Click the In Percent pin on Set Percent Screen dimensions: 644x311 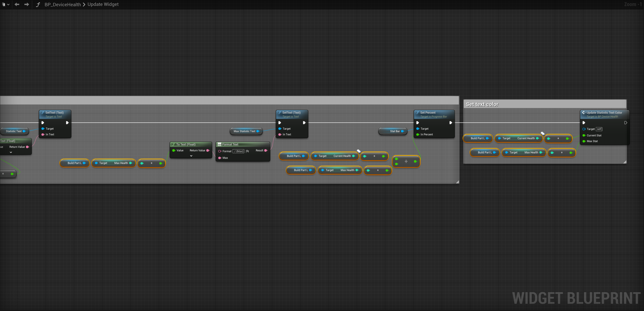click(418, 135)
